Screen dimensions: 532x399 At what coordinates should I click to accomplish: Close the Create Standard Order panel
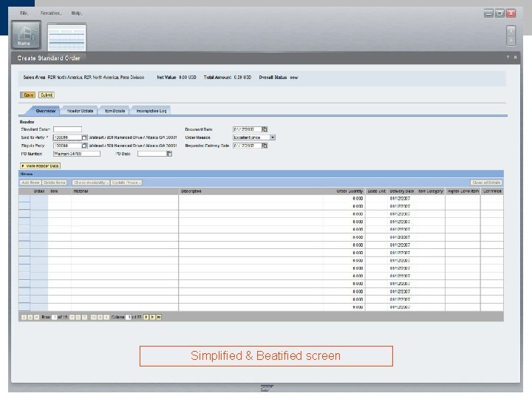pyautogui.click(x=516, y=58)
